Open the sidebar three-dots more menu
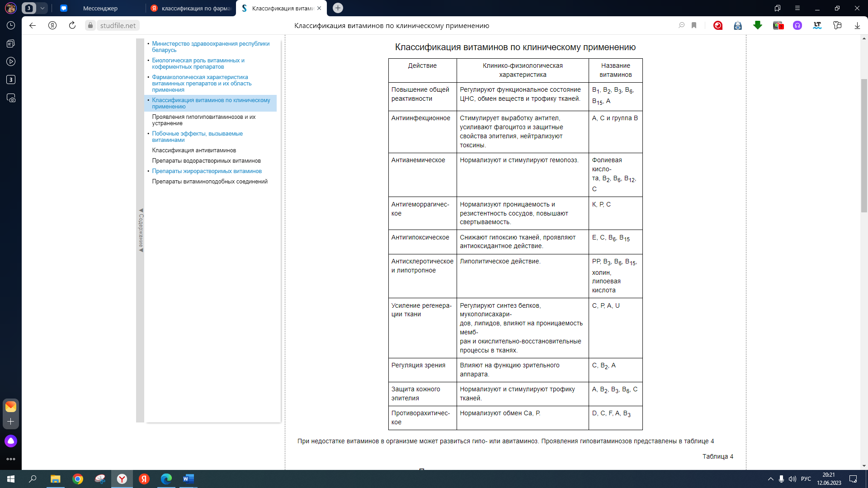 click(x=11, y=459)
